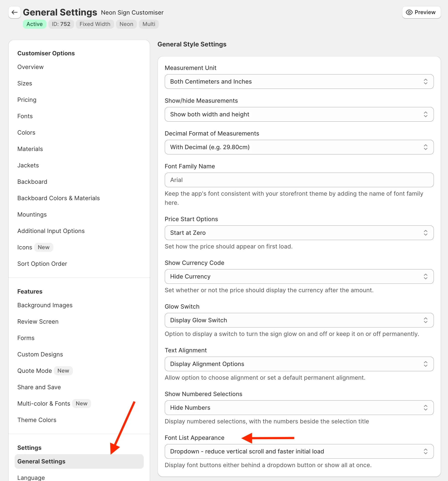
Task: Select the Fonts menu item
Action: 24,116
